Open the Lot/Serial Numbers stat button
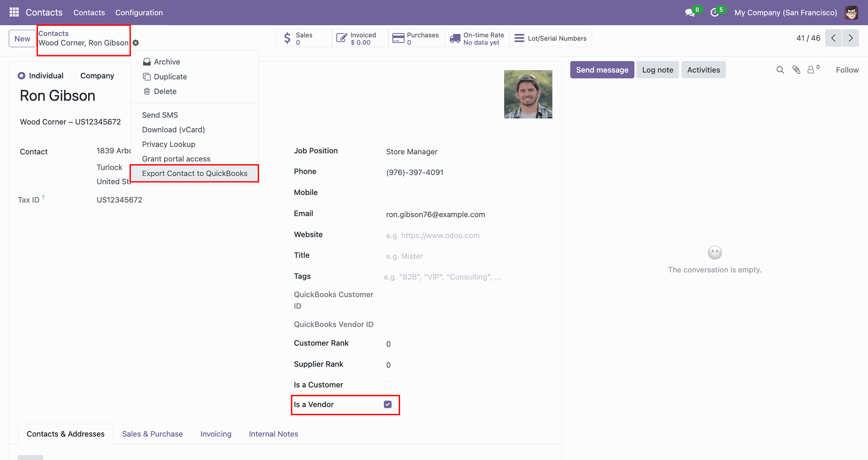 [550, 38]
